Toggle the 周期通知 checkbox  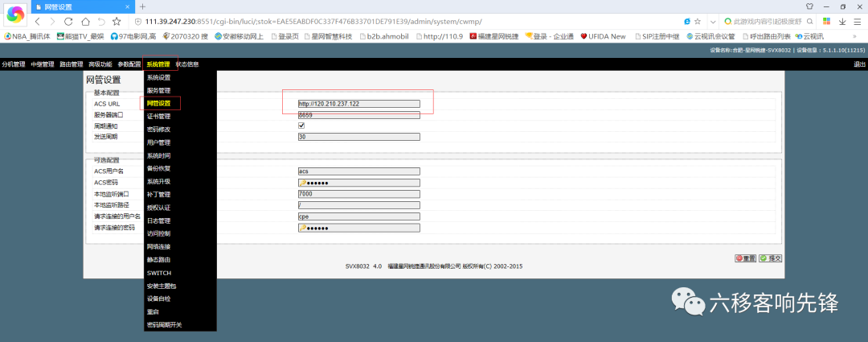coord(301,126)
